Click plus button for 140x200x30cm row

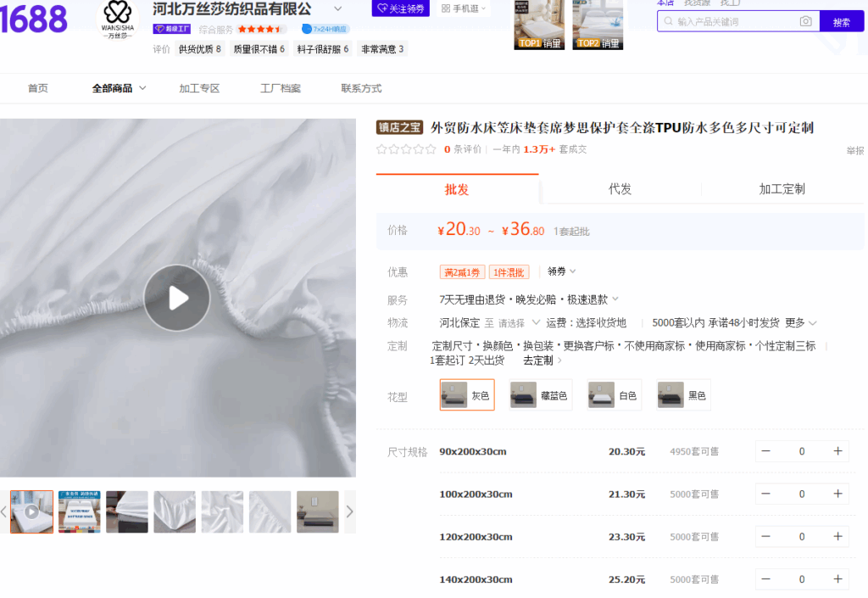click(x=837, y=579)
